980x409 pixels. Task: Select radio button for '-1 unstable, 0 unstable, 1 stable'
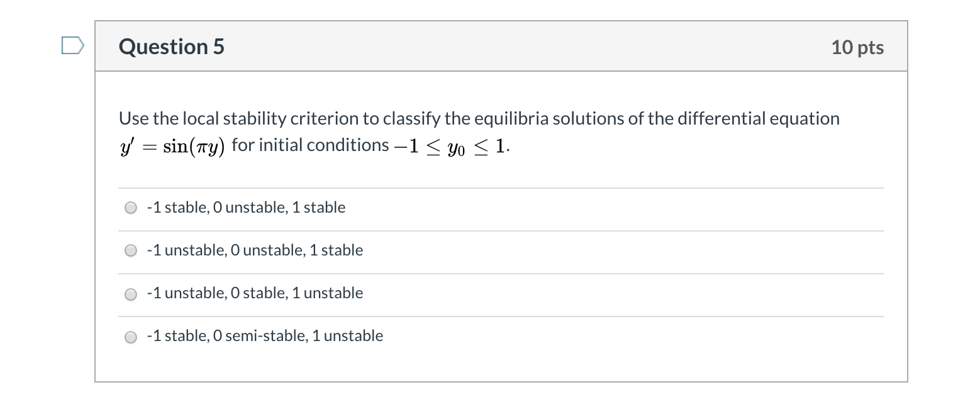click(130, 250)
